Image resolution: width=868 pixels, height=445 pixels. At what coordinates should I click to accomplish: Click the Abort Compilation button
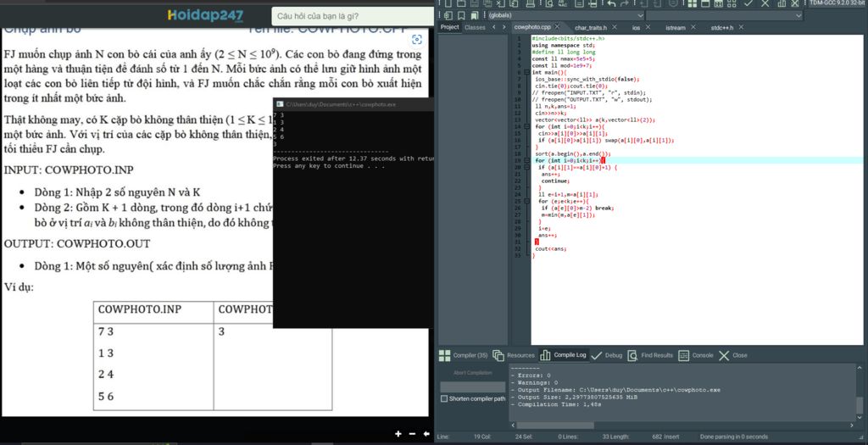[x=473, y=372]
